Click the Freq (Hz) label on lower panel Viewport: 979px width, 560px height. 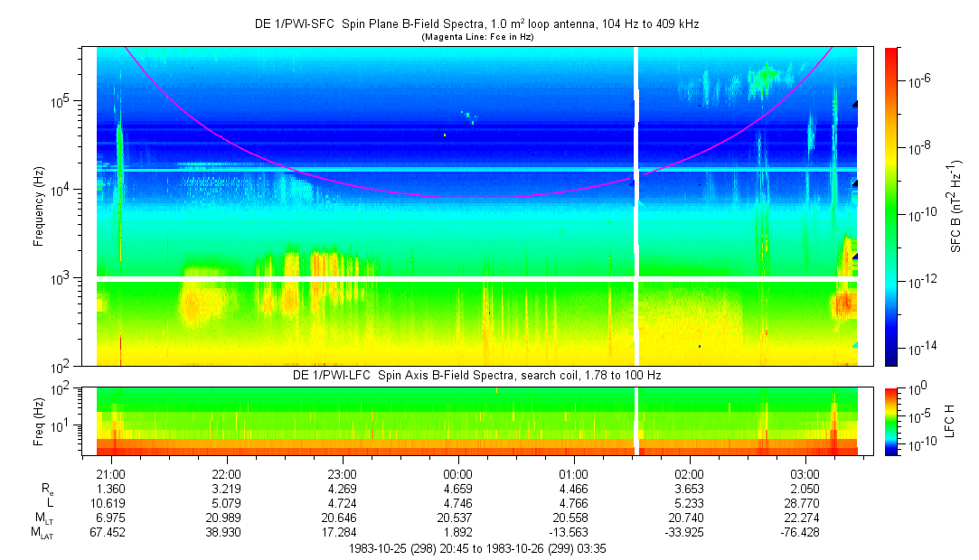39,420
